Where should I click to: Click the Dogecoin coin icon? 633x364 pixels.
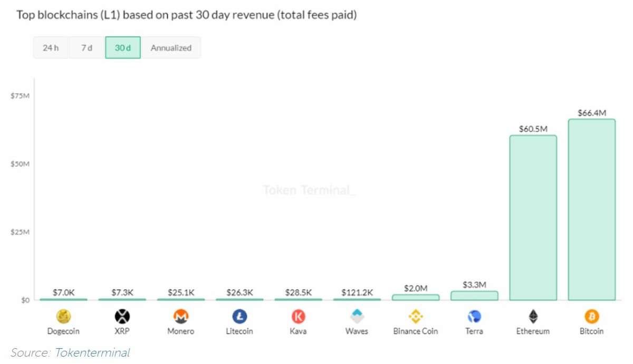[x=63, y=317]
